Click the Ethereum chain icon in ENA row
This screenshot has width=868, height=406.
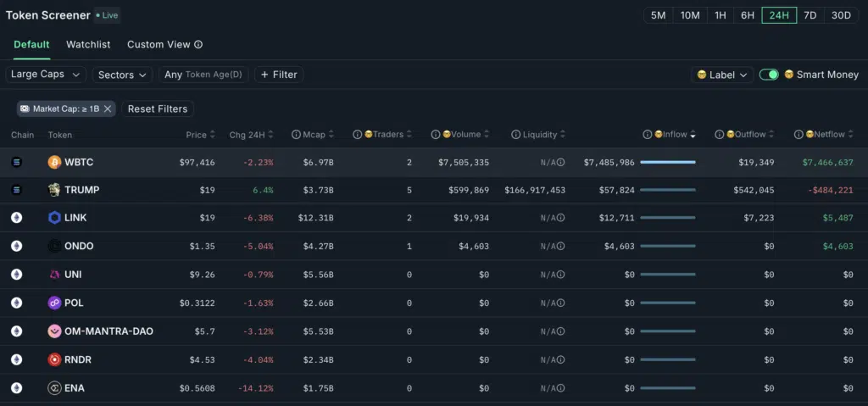point(17,387)
